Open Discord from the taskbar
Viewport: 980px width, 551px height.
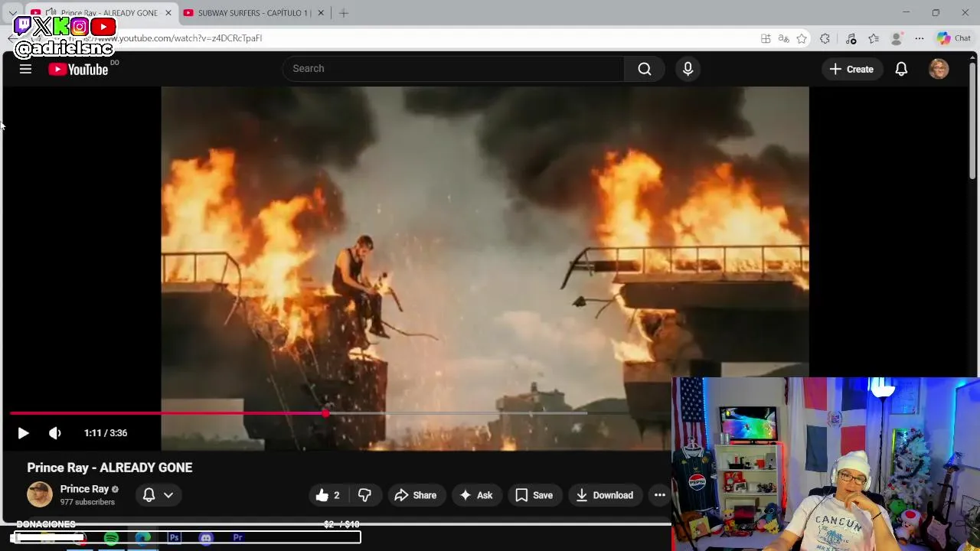pyautogui.click(x=206, y=538)
